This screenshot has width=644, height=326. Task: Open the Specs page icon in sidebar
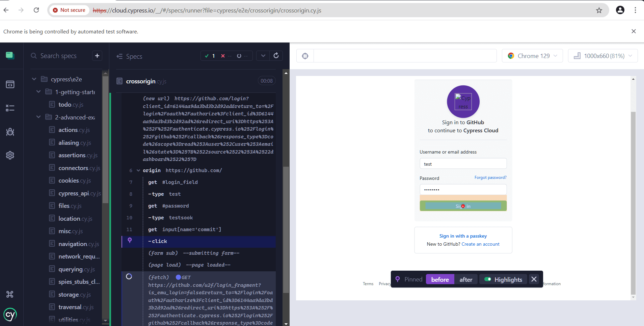pos(10,84)
